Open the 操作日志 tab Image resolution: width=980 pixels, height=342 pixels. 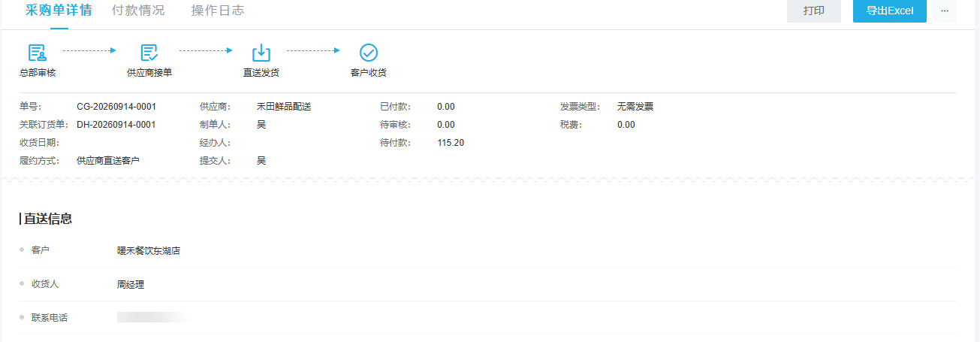[x=218, y=11]
